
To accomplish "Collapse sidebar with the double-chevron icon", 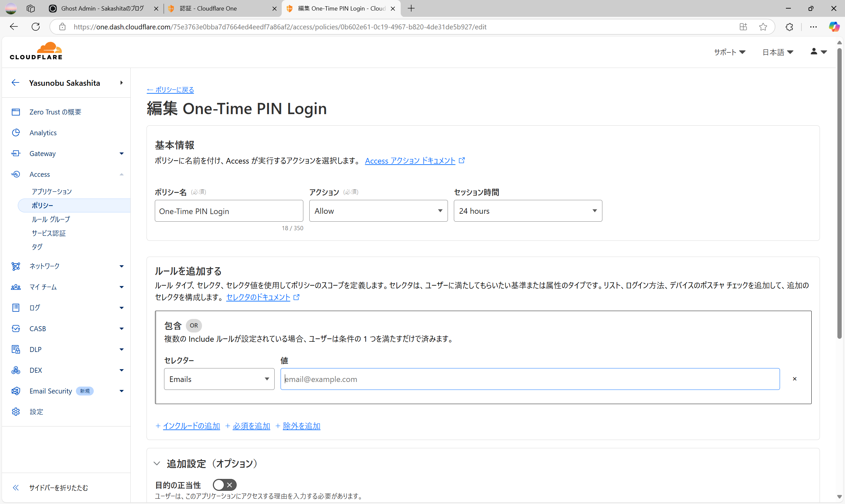I will (x=16, y=488).
